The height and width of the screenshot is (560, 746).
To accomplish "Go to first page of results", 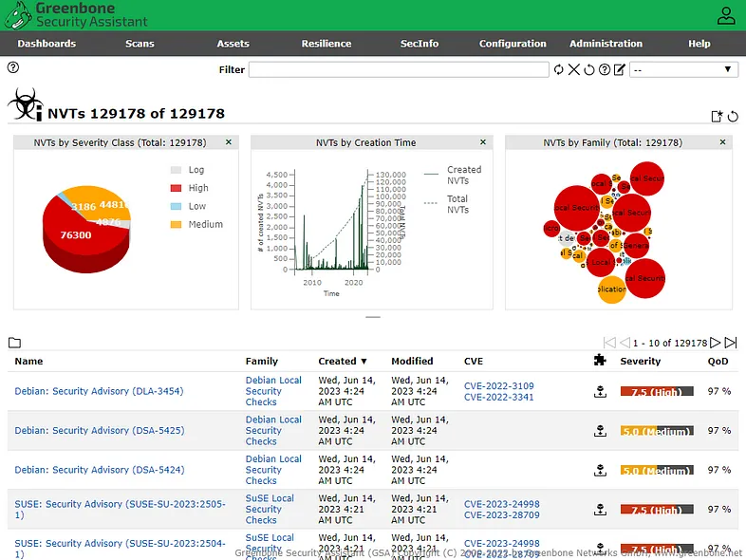I will click(x=609, y=343).
